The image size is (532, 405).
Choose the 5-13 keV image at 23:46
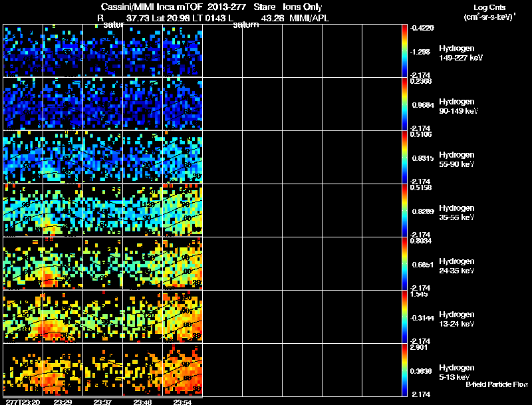coord(142,370)
